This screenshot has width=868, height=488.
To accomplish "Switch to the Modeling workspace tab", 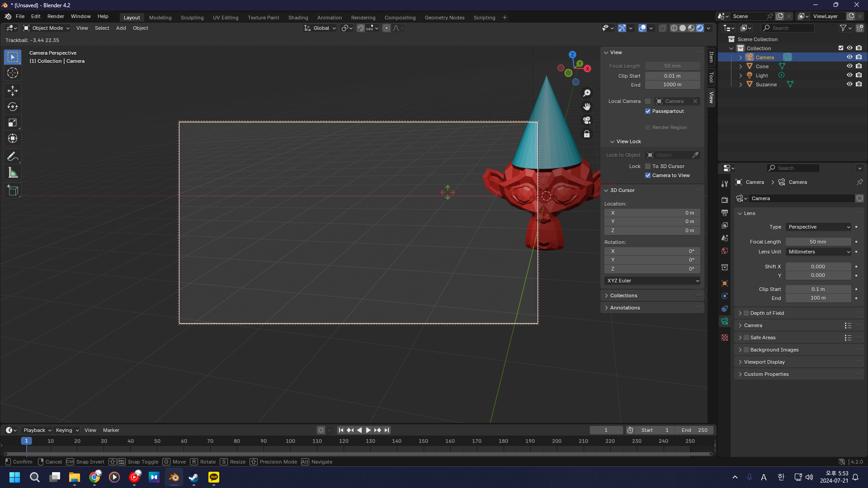I will (160, 18).
